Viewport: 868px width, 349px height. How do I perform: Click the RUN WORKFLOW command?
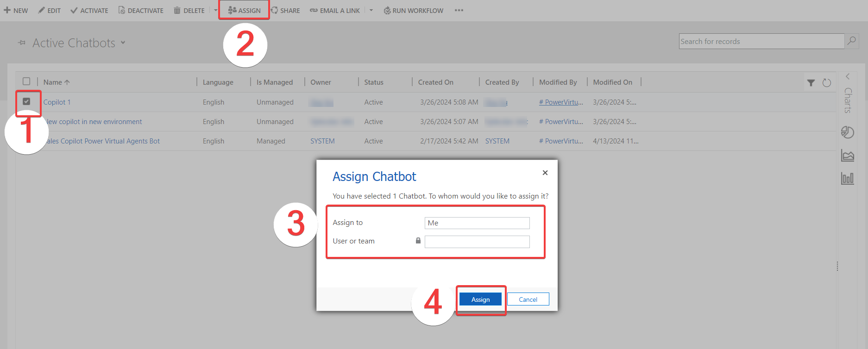pos(413,10)
